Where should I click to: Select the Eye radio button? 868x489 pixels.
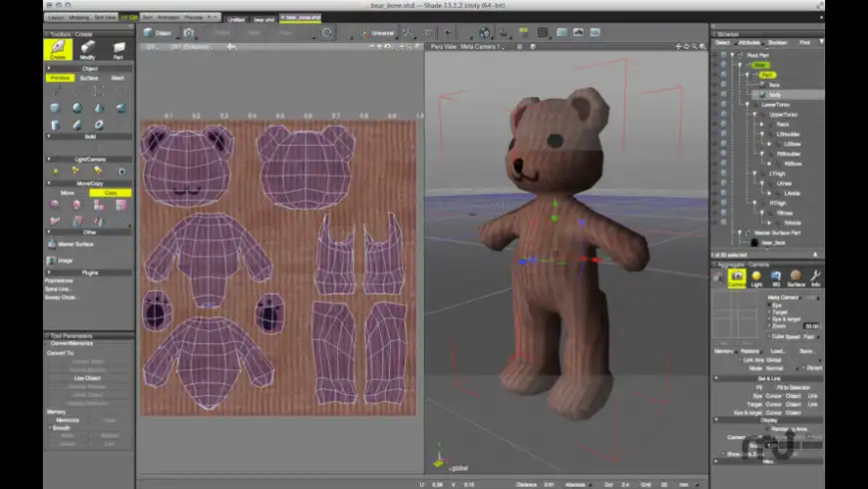[x=769, y=306]
